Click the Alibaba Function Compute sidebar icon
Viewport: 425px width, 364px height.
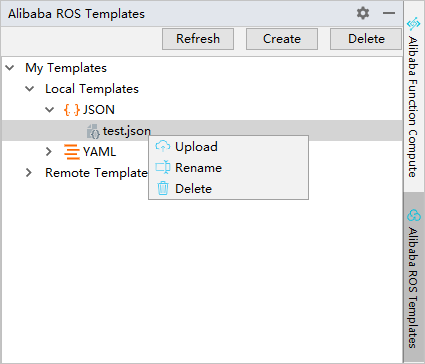(x=413, y=24)
